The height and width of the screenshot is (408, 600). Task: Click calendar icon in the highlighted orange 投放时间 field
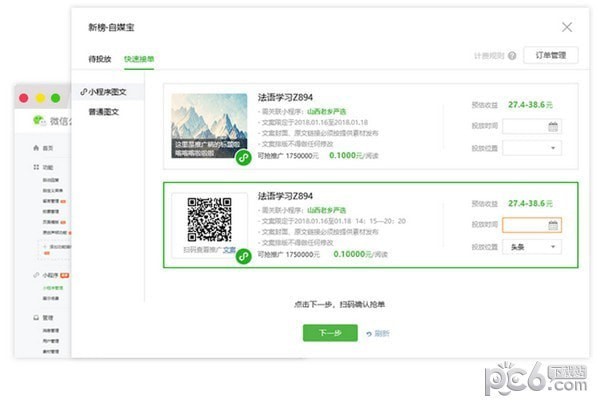click(553, 225)
